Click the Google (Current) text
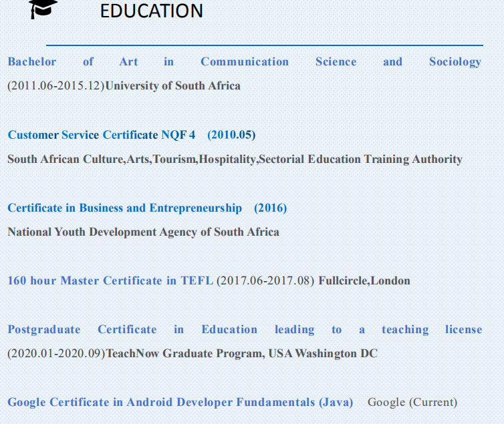 [x=412, y=402]
